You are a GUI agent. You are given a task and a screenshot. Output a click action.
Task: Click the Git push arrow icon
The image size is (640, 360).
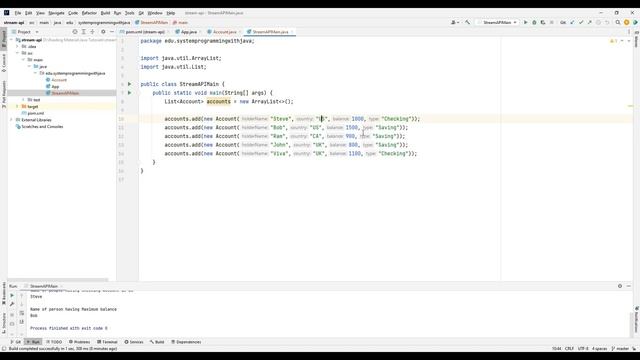(x=589, y=22)
